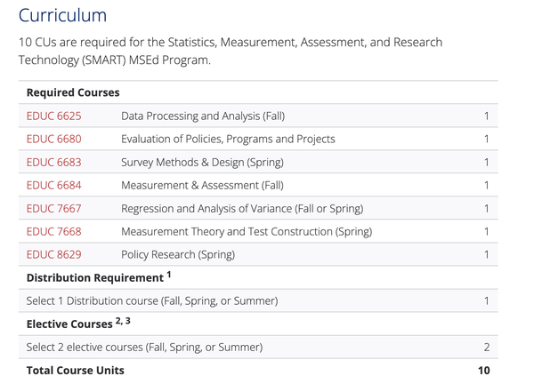Open the EDUC 6683 course link
The width and height of the screenshot is (534, 392).
[53, 163]
